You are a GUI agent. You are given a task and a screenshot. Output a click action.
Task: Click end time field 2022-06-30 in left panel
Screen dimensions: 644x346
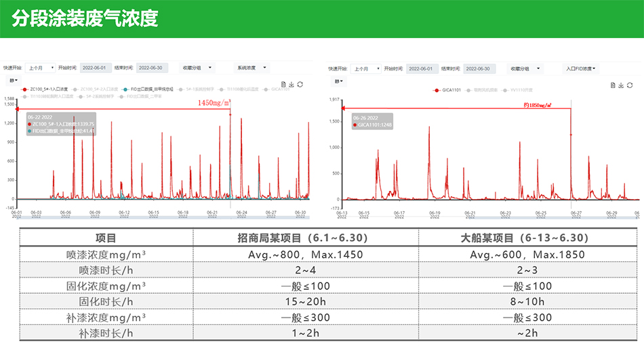click(x=152, y=68)
